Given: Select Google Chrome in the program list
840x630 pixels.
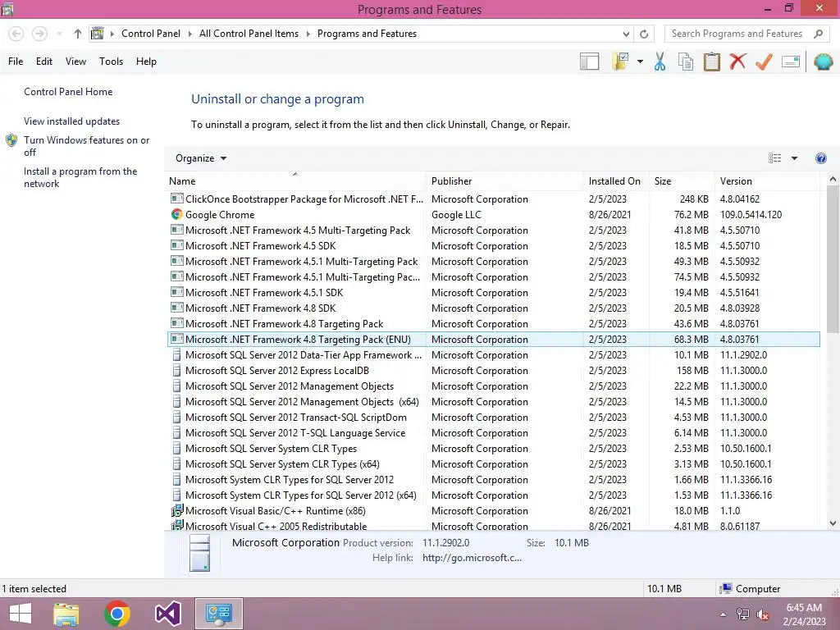Looking at the screenshot, I should (x=493, y=214).
